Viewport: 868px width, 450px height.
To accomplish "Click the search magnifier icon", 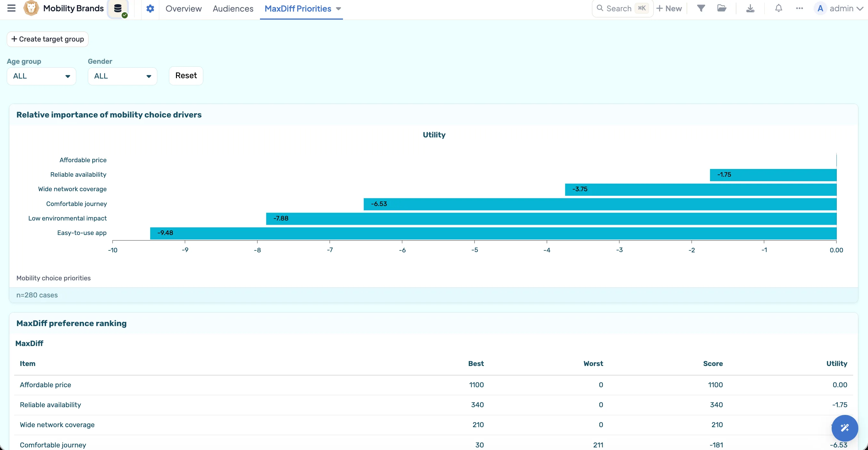I will click(x=600, y=8).
